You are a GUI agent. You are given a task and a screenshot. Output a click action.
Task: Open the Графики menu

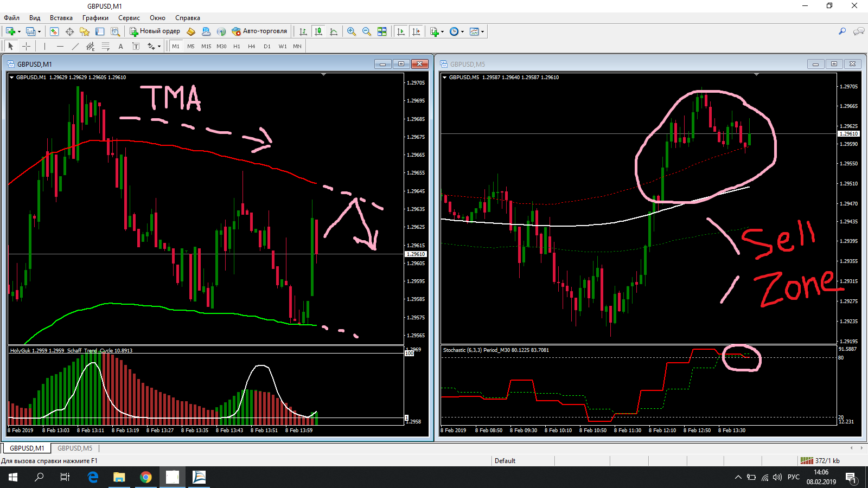[95, 18]
